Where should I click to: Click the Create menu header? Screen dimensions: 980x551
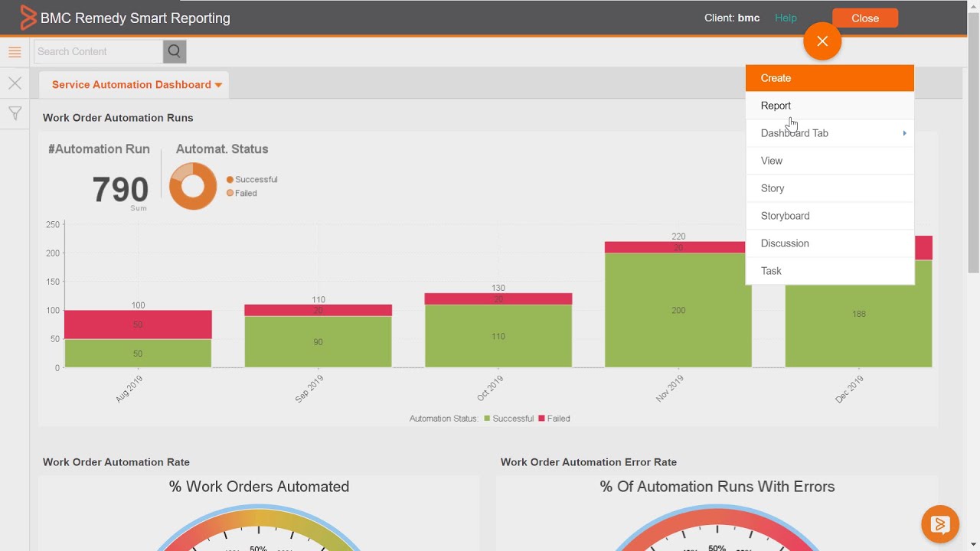click(830, 78)
